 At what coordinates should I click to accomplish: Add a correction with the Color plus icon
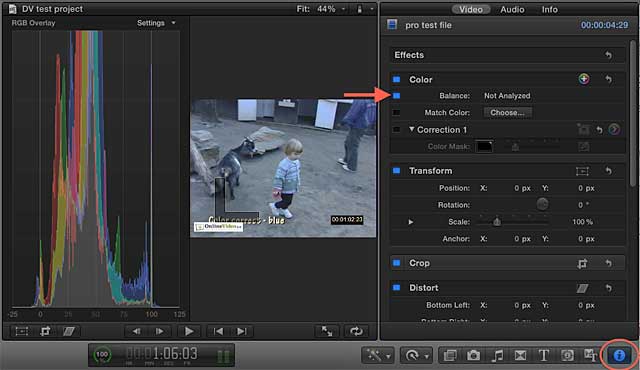point(584,79)
